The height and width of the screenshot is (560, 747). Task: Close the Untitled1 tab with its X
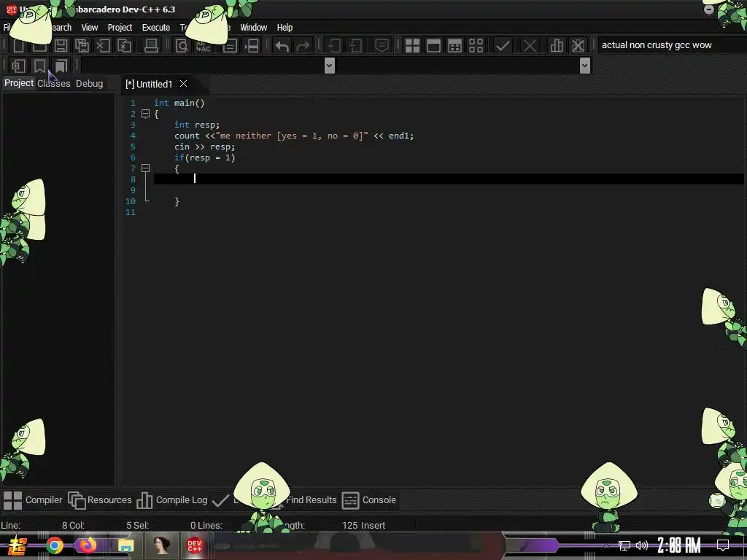pyautogui.click(x=183, y=84)
